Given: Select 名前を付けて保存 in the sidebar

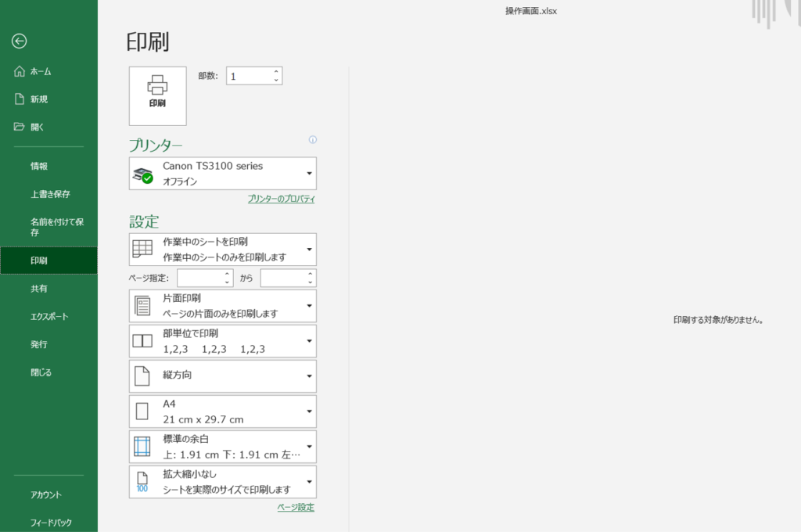Looking at the screenshot, I should 56,227.
